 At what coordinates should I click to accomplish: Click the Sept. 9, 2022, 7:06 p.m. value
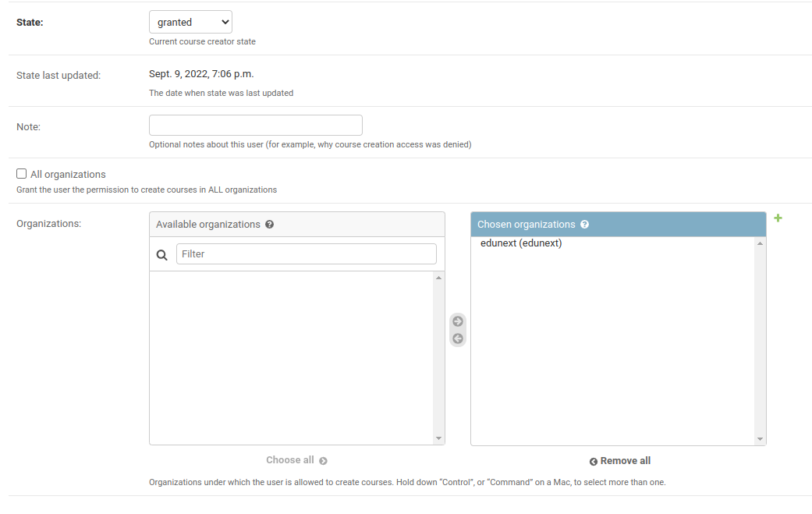click(x=201, y=74)
